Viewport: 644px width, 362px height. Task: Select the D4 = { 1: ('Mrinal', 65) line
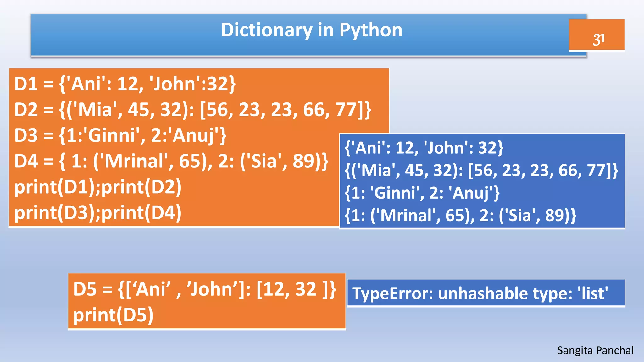coord(171,162)
